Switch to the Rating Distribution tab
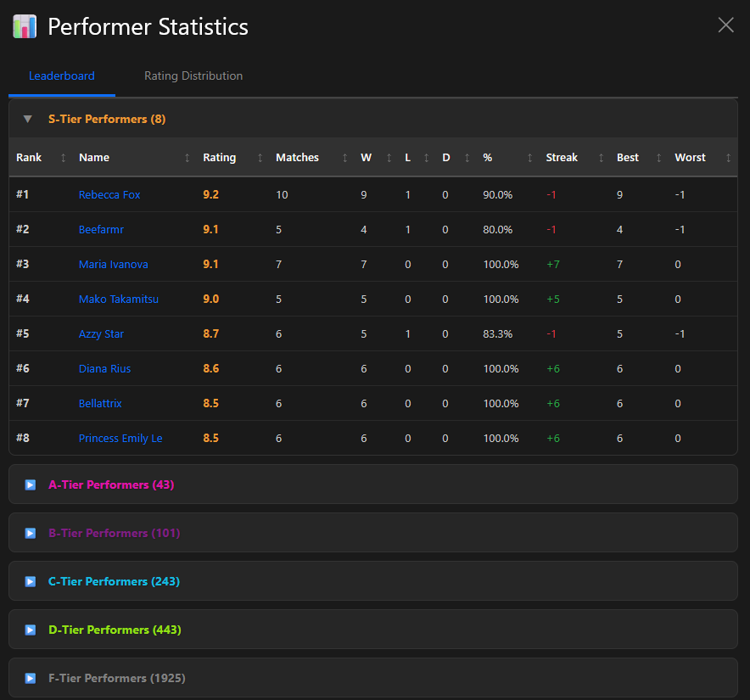Screen dimensions: 750x700 tap(193, 76)
